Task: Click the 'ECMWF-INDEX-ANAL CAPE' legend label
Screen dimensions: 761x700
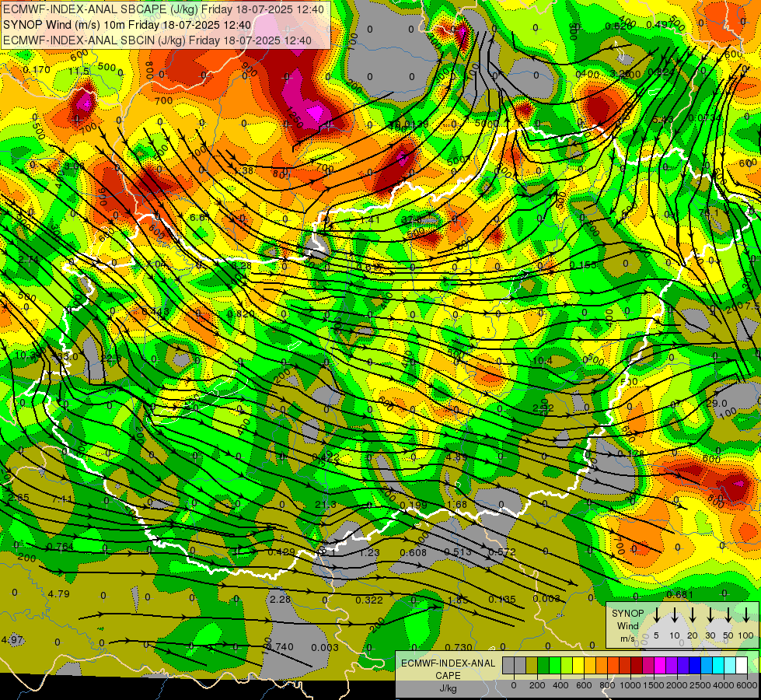Action: (x=448, y=669)
